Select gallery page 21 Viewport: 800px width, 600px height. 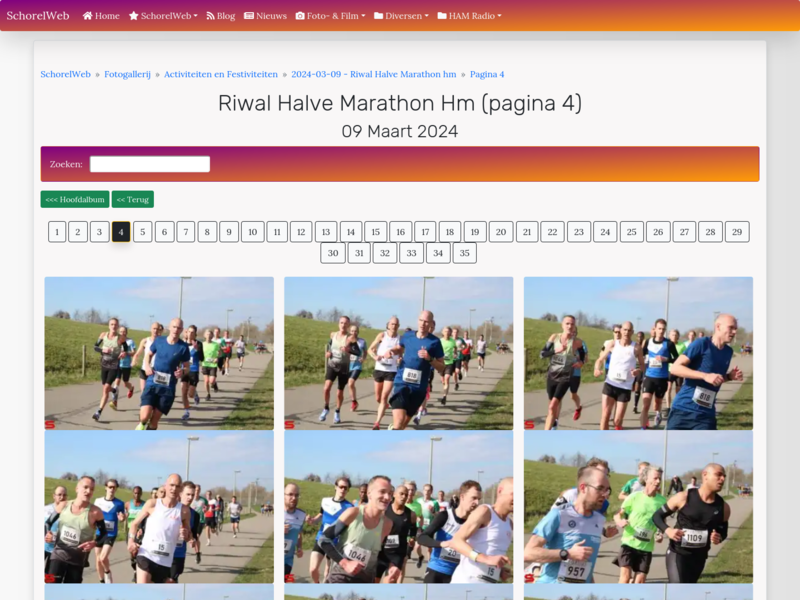click(x=527, y=232)
